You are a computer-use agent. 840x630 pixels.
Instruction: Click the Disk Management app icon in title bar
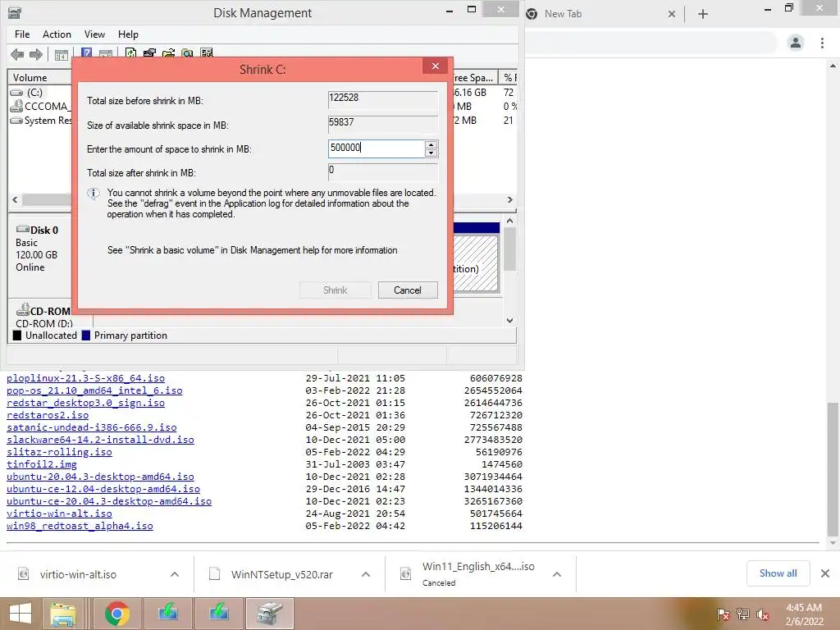pos(15,13)
